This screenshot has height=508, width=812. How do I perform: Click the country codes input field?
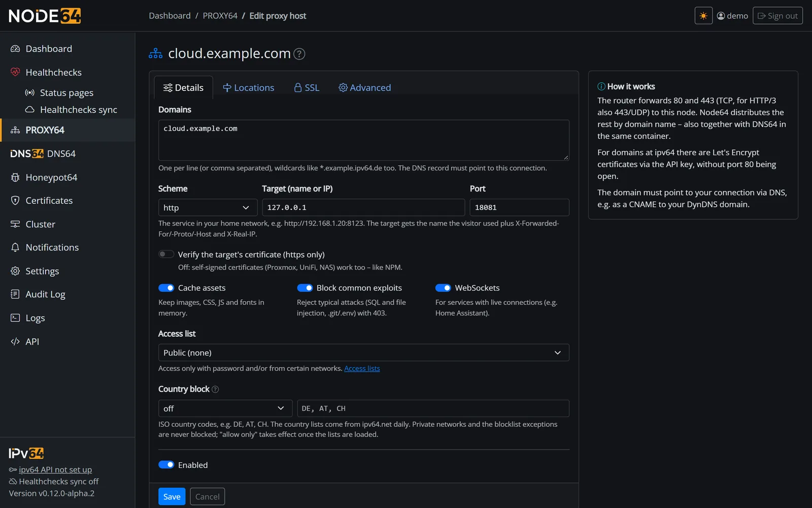click(x=433, y=408)
